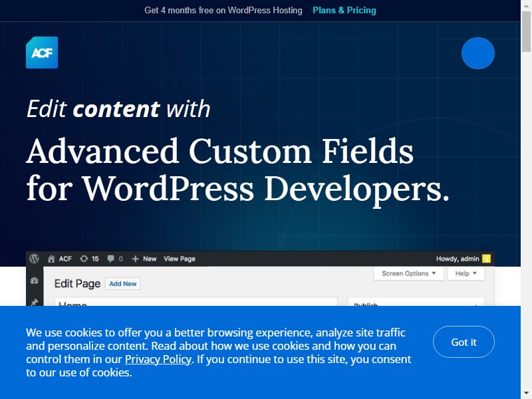Click New in the admin bar
The width and height of the screenshot is (532, 399).
coord(149,259)
